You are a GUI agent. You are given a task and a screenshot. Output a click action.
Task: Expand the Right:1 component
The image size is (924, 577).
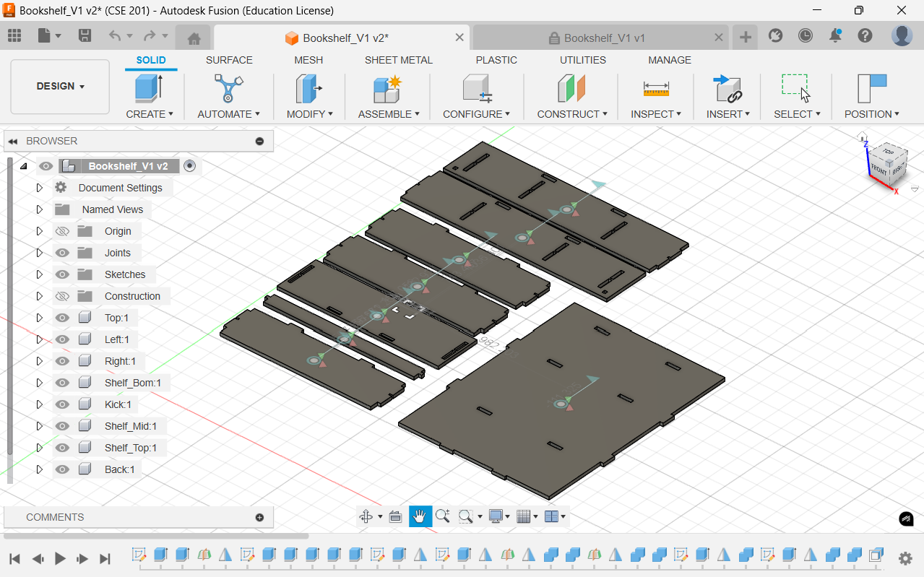[x=40, y=361]
